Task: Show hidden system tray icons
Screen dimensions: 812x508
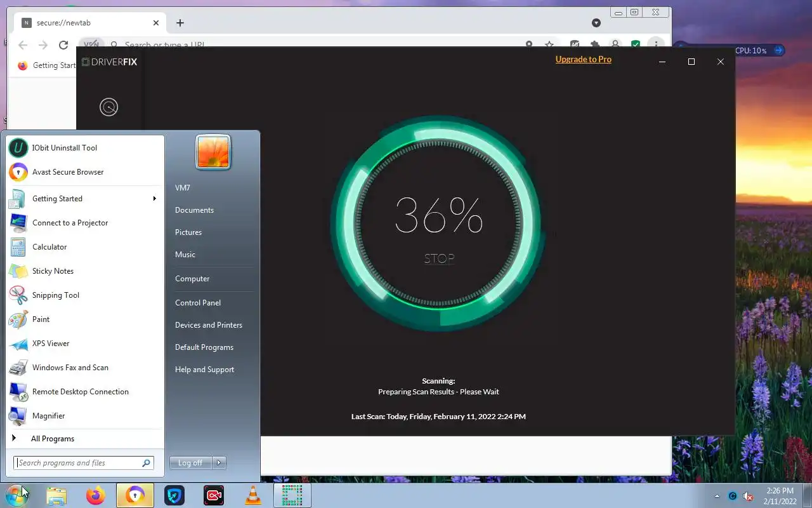Action: [x=717, y=496]
